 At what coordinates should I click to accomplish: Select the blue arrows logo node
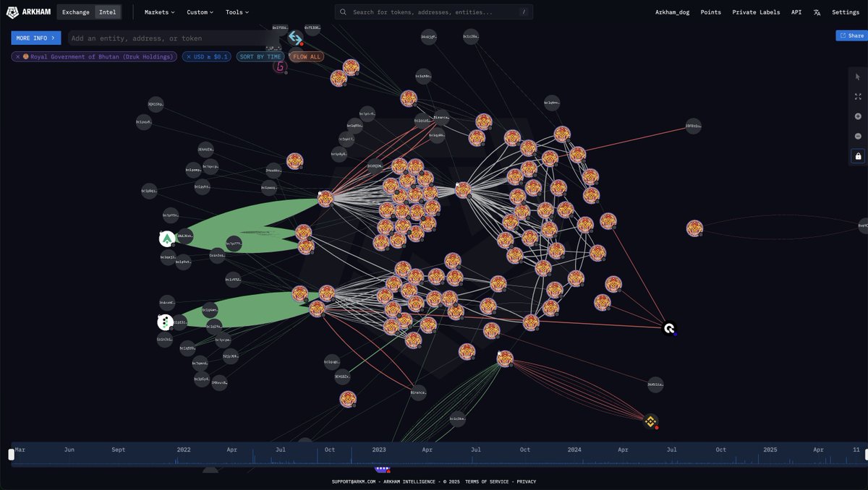pos(294,37)
